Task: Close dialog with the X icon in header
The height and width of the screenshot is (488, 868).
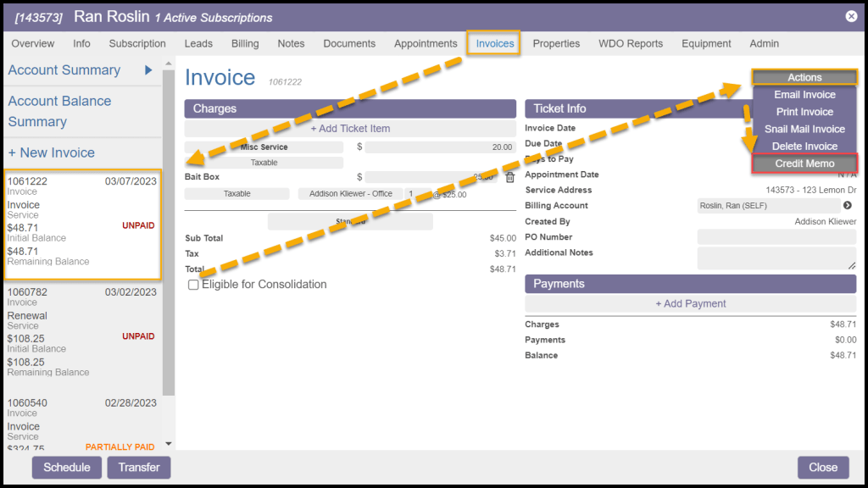Action: (x=851, y=16)
